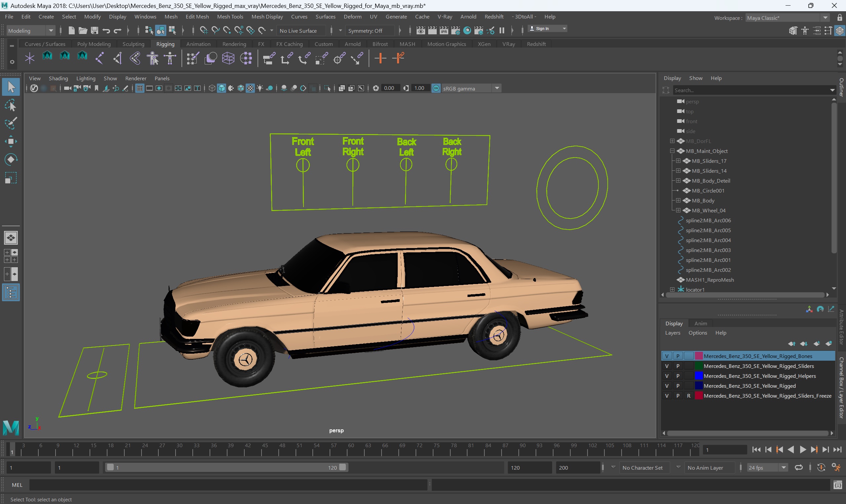Choose the Paint Selection tool
Screen dimensions: 846x504
11,123
